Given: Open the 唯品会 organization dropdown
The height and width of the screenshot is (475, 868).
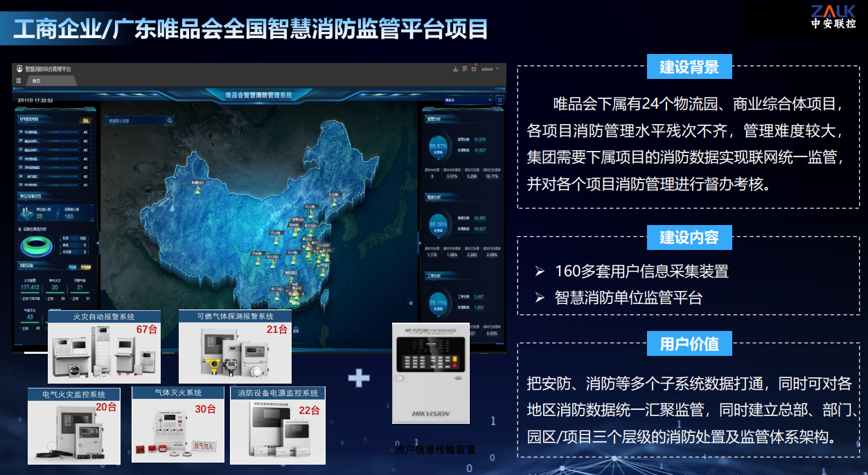Looking at the screenshot, I should [468, 100].
